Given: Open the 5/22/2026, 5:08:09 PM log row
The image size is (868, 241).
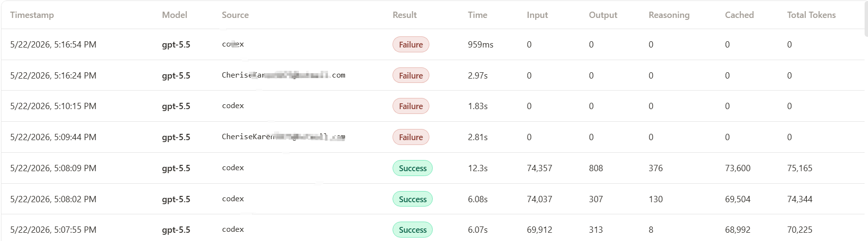Looking at the screenshot, I should (x=433, y=168).
